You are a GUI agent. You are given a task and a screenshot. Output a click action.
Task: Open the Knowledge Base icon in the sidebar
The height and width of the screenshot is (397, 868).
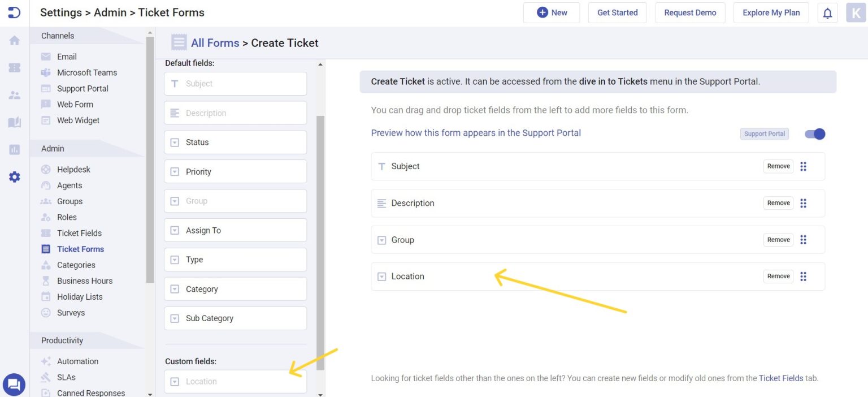tap(14, 122)
